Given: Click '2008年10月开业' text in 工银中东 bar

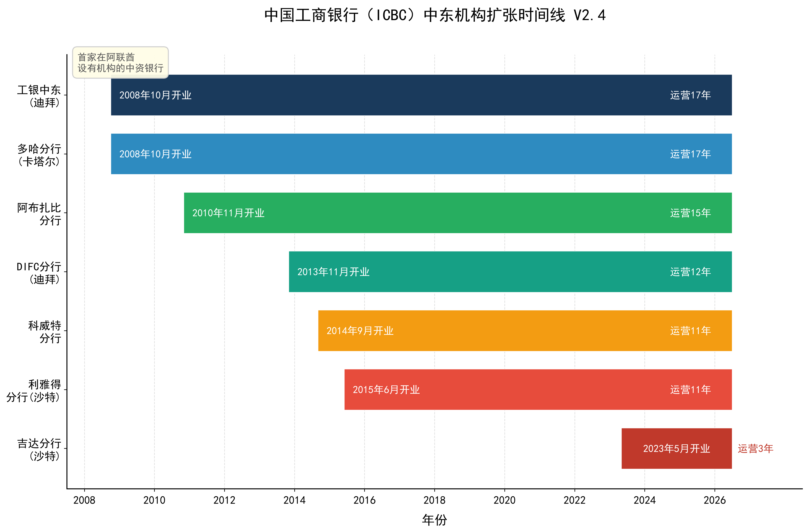Looking at the screenshot, I should [156, 95].
